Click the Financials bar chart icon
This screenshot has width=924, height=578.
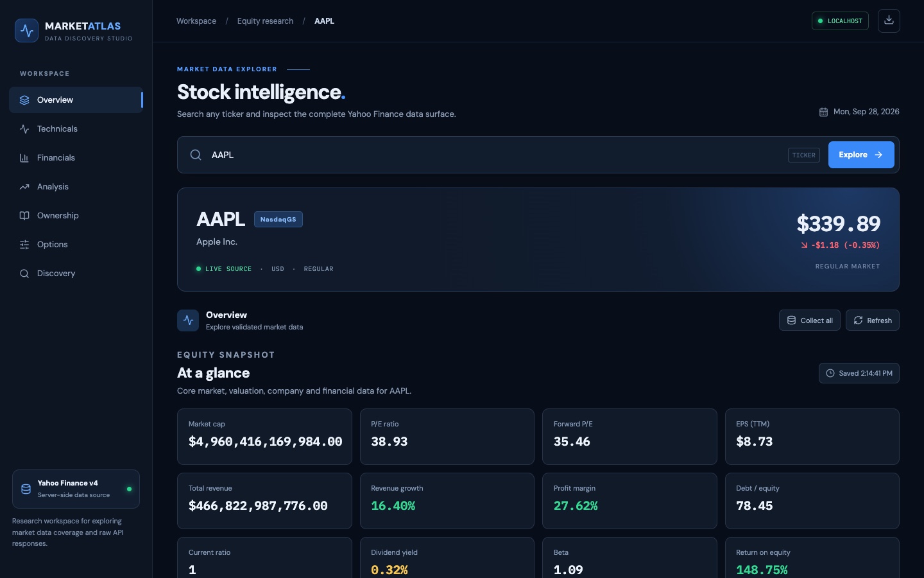click(x=24, y=158)
